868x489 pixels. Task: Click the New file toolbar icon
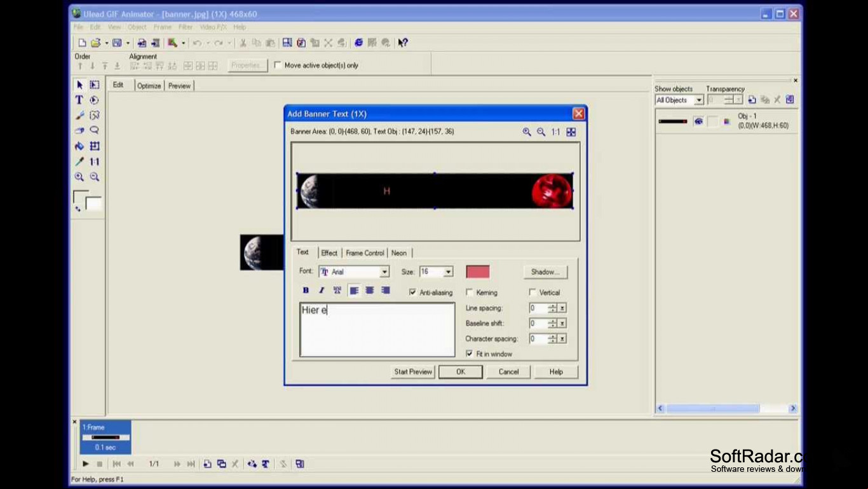click(x=82, y=43)
